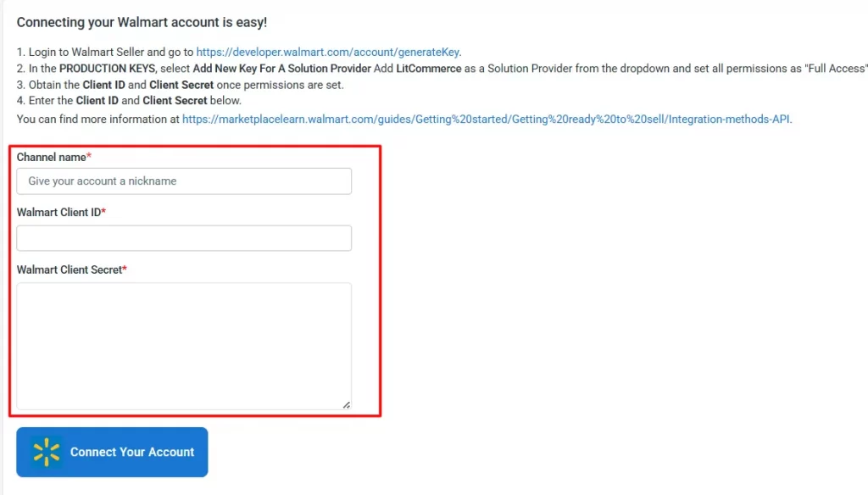Click inside the Channel name nickname field

(x=184, y=181)
